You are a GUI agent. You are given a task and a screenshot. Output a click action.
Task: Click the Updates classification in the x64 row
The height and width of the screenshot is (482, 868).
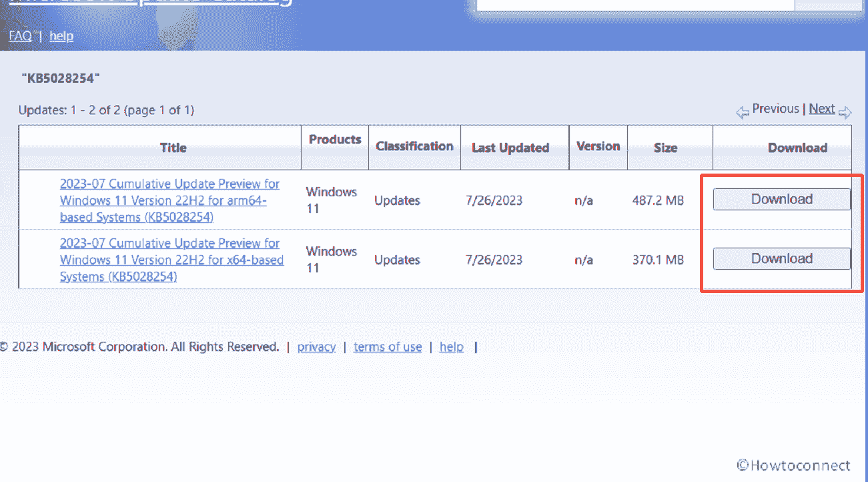tap(397, 260)
